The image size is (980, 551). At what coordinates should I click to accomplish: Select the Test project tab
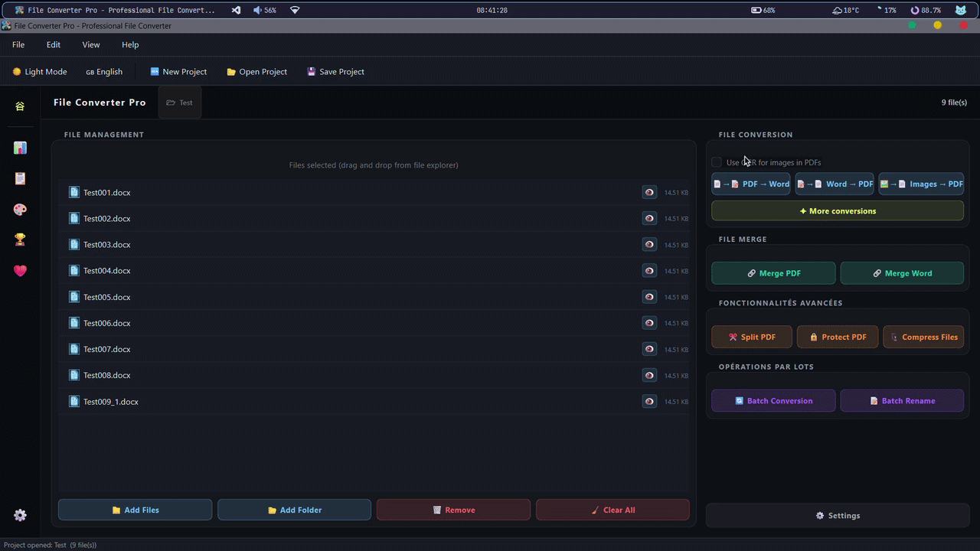[x=180, y=103]
